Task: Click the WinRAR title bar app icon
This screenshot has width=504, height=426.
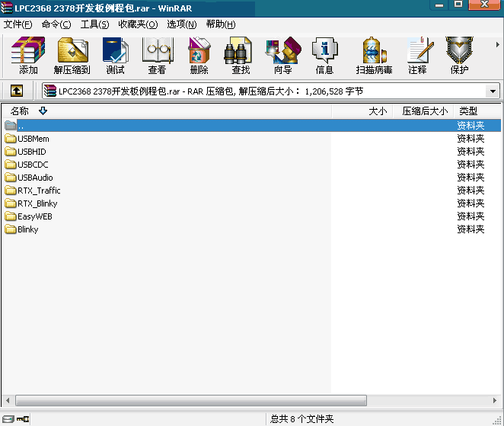Action: click(x=6, y=8)
